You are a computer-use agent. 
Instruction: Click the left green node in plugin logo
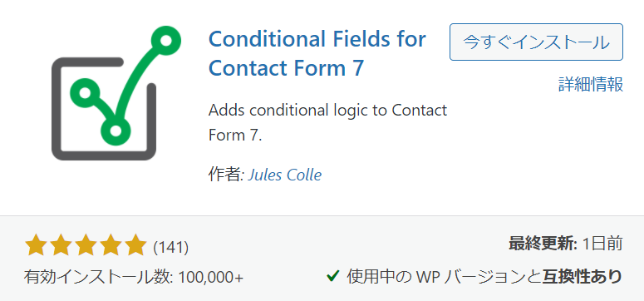pos(85,93)
